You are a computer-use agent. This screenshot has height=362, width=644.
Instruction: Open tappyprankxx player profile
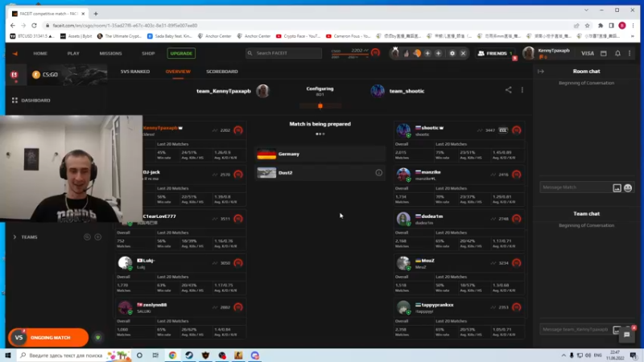click(437, 305)
